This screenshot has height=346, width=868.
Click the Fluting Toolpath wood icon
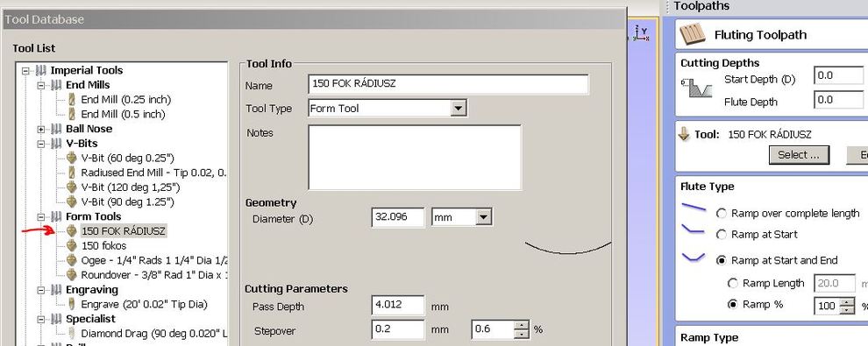click(x=693, y=34)
